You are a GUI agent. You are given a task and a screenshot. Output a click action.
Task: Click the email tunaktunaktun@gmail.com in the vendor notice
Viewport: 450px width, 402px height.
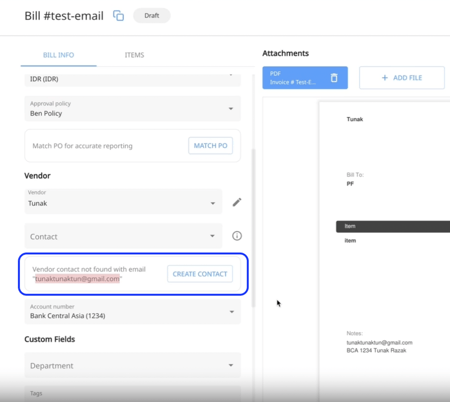[x=77, y=279]
